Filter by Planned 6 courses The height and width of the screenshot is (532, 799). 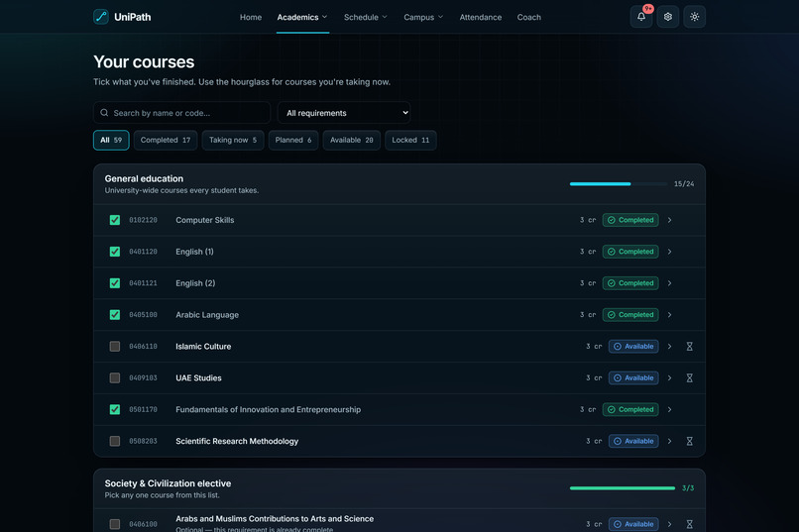click(293, 140)
